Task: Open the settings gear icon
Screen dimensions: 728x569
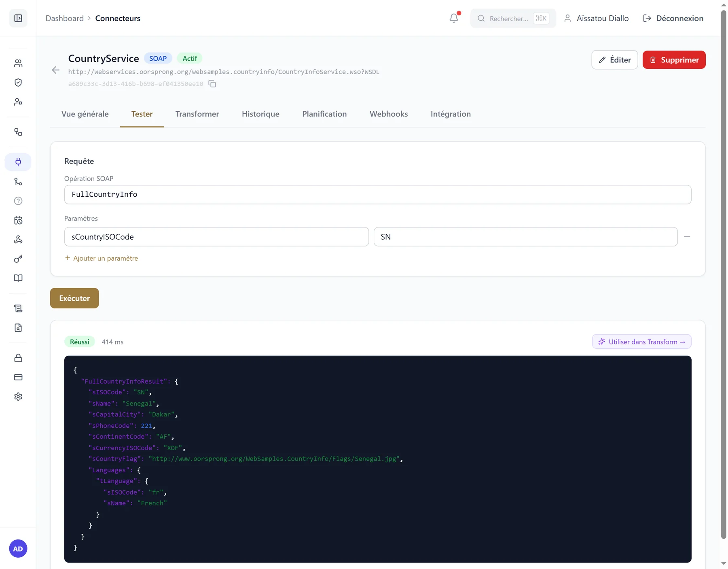Action: tap(18, 397)
